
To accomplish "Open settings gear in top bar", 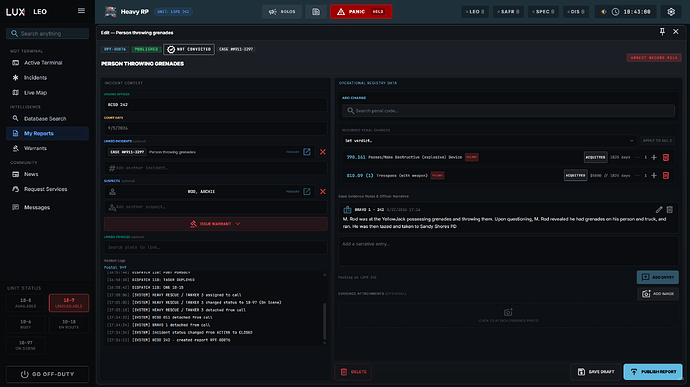I will [671, 12].
